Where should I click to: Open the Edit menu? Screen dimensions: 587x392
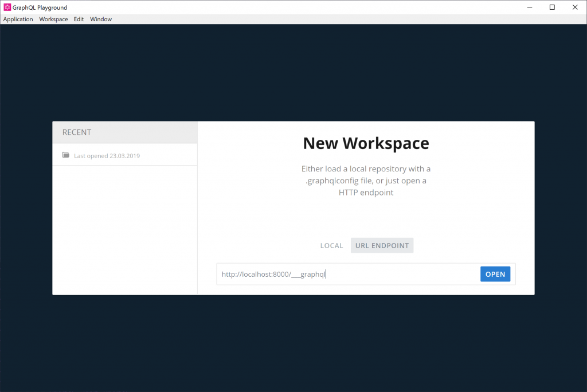click(79, 19)
